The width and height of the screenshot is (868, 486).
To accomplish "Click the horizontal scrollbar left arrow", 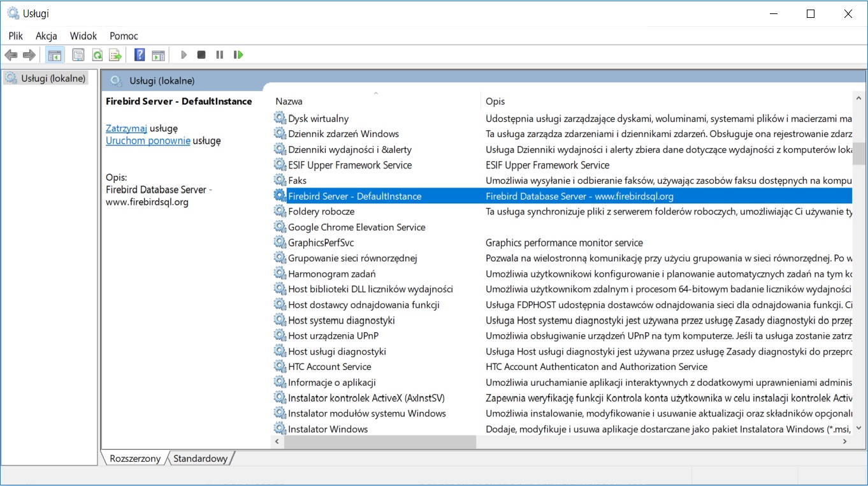I will 277,441.
